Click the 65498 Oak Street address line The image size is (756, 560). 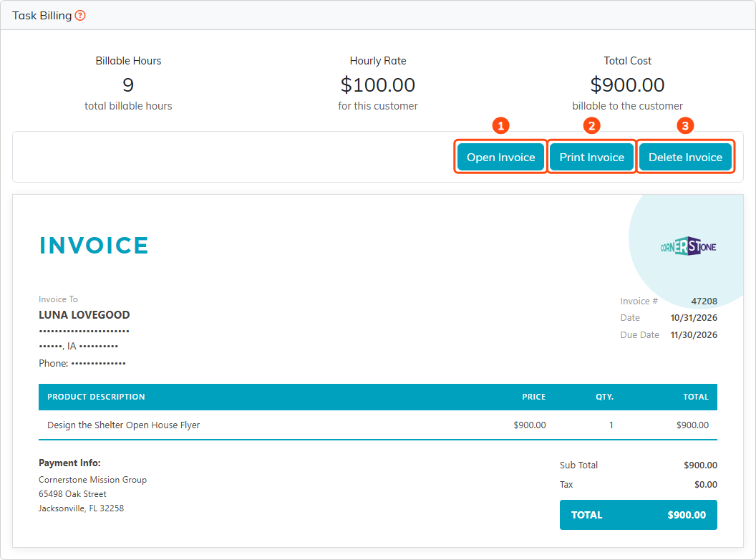coord(72,494)
